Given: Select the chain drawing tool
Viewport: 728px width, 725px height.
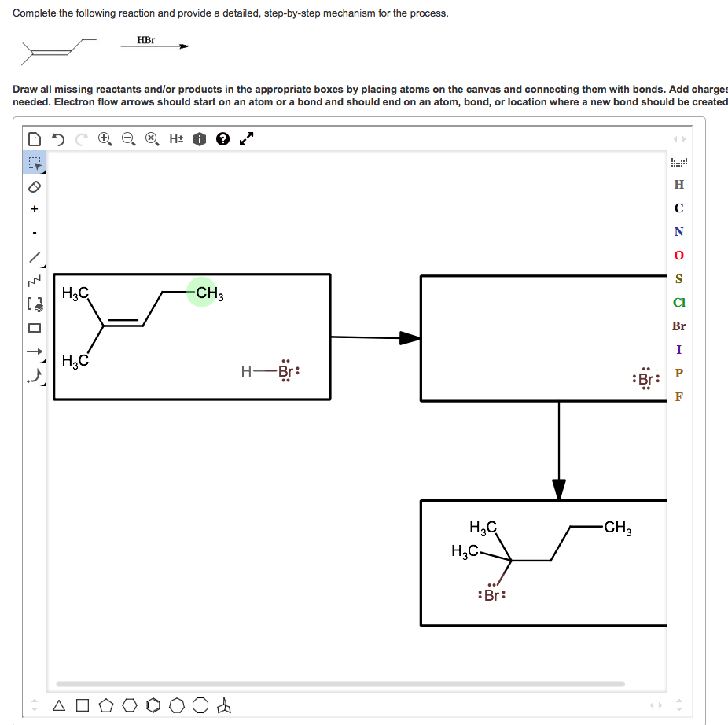Looking at the screenshot, I should (x=35, y=281).
